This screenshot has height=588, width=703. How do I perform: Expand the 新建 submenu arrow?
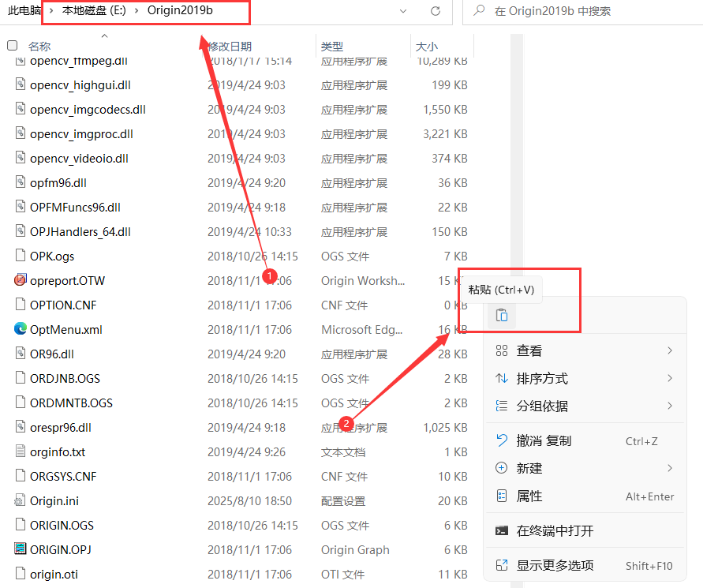pos(670,468)
